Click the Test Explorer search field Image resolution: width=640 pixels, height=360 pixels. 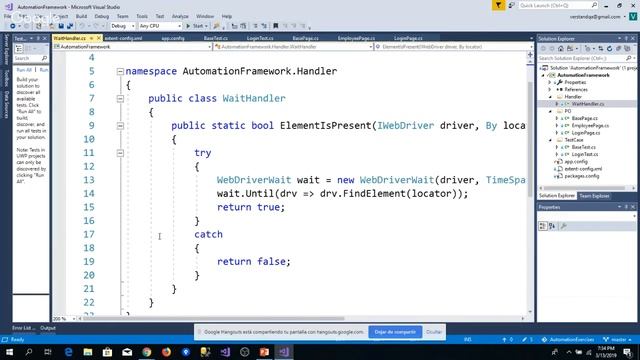pyautogui.click(x=31, y=58)
